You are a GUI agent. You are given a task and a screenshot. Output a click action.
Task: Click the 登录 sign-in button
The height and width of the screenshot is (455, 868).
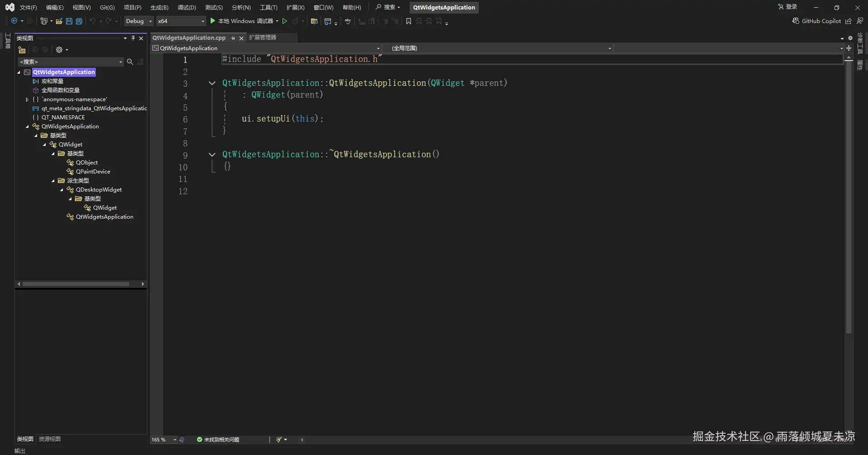pyautogui.click(x=787, y=7)
